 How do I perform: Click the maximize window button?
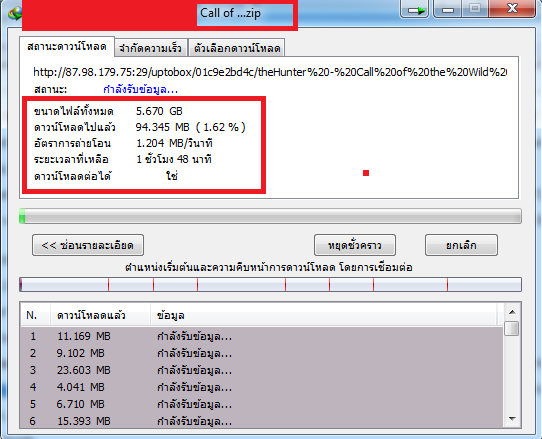475,9
